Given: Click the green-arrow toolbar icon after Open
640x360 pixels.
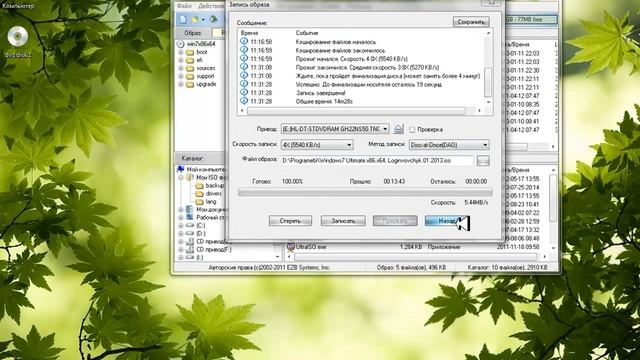Looking at the screenshot, I should (x=213, y=19).
